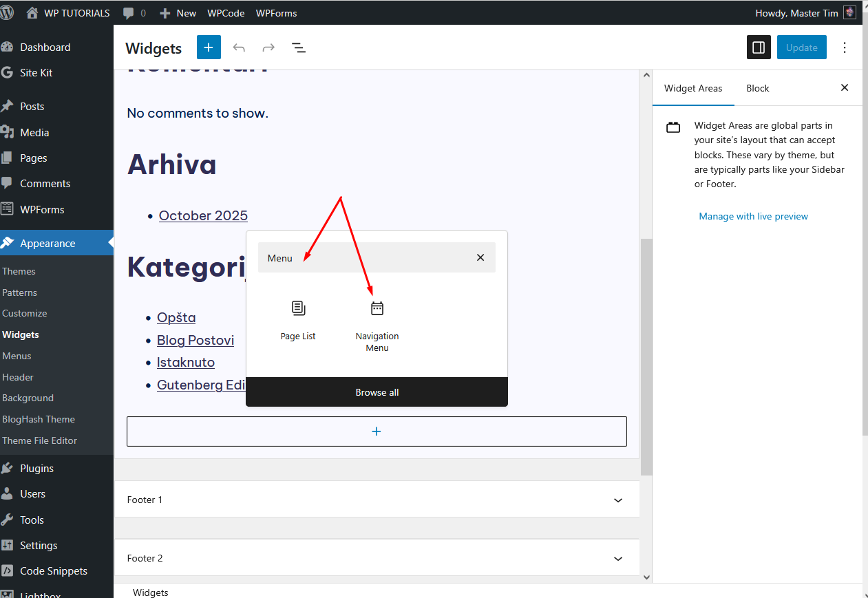Open the Plugins admin menu
This screenshot has width=868, height=598.
(x=36, y=468)
